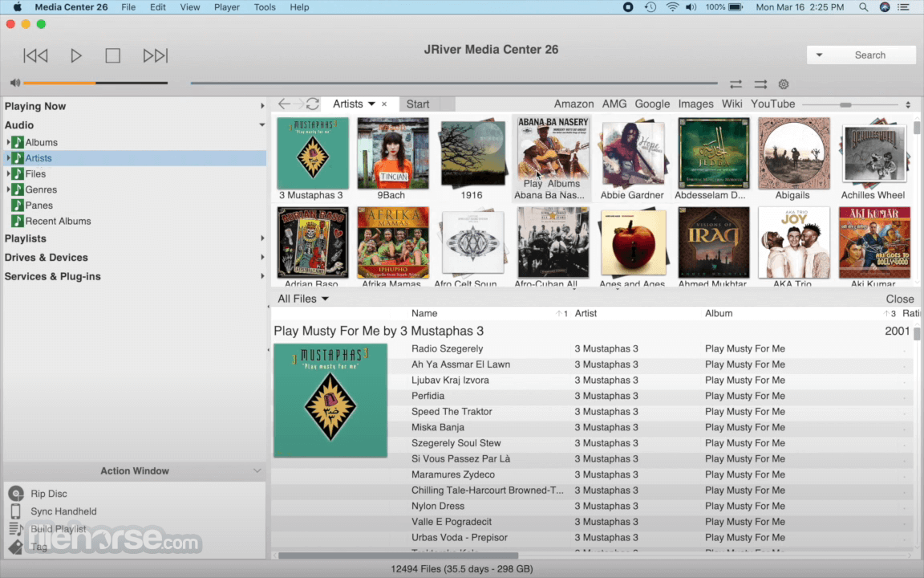Open the Google link

point(652,104)
